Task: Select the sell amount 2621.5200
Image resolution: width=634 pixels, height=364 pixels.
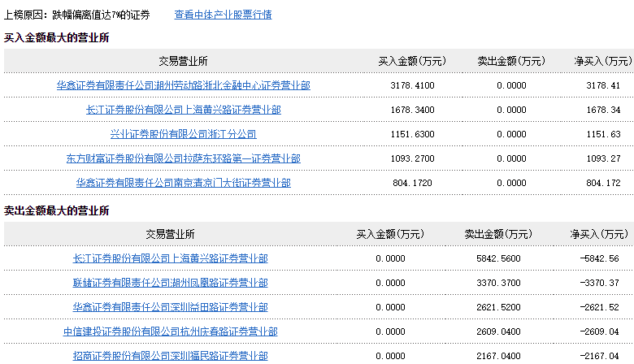Action: 498,307
